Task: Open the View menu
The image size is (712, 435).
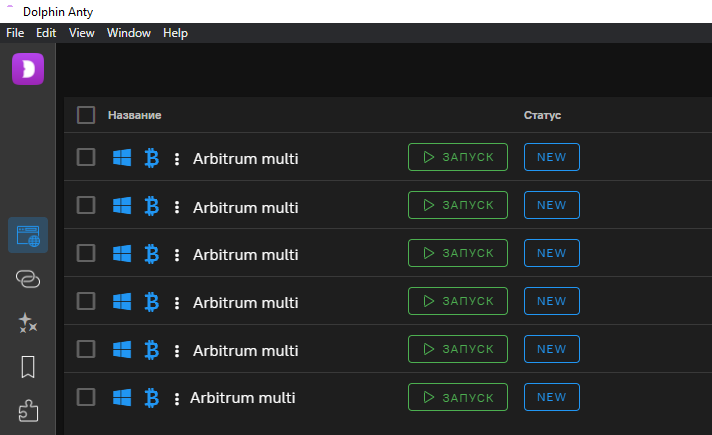Action: (82, 33)
